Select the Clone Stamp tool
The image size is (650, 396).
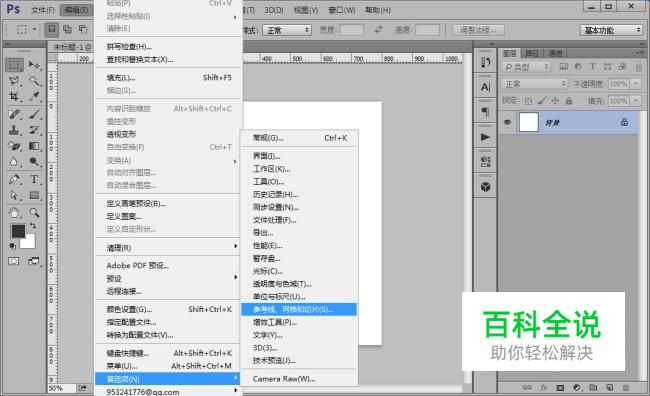pyautogui.click(x=14, y=130)
